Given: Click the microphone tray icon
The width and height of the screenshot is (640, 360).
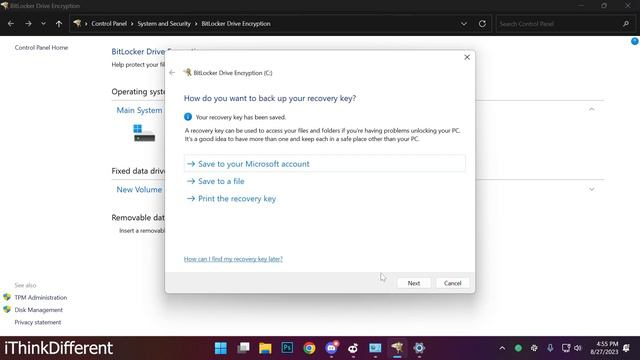Looking at the screenshot, I should point(550,348).
